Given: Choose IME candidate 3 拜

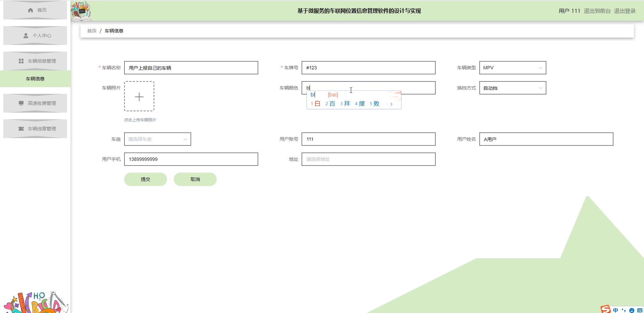Looking at the screenshot, I should (x=345, y=104).
